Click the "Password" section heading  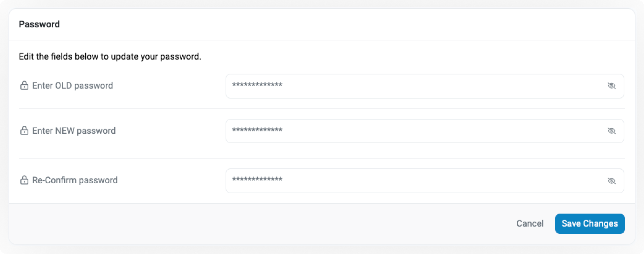tap(39, 24)
